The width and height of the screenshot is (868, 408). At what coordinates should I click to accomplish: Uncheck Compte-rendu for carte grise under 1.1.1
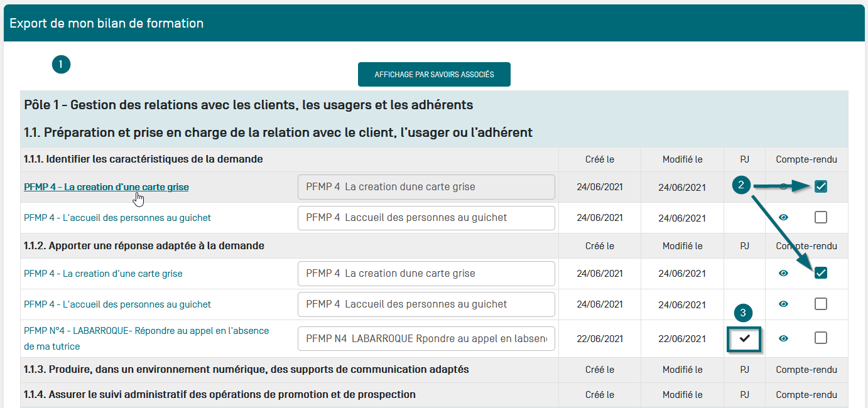click(820, 186)
